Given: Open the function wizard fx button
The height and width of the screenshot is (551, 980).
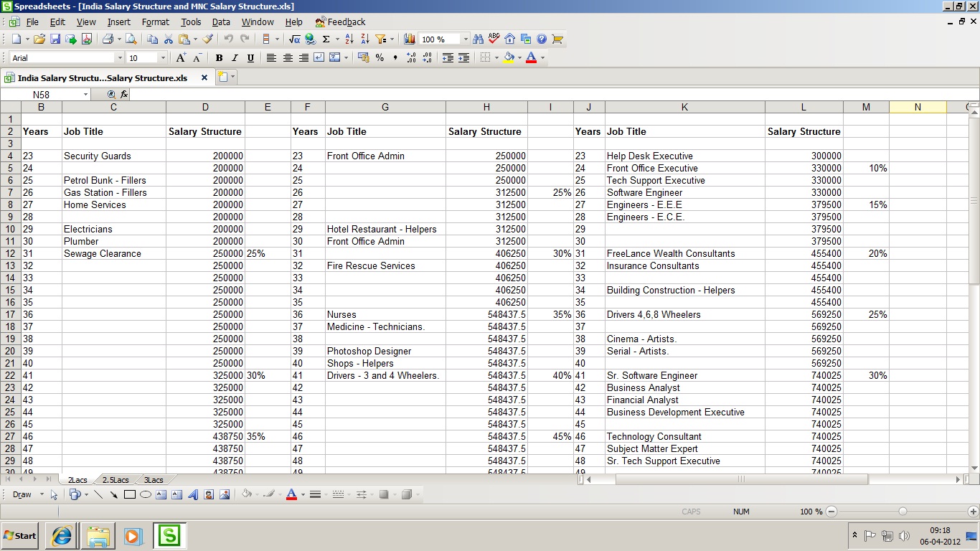Looking at the screenshot, I should point(124,95).
